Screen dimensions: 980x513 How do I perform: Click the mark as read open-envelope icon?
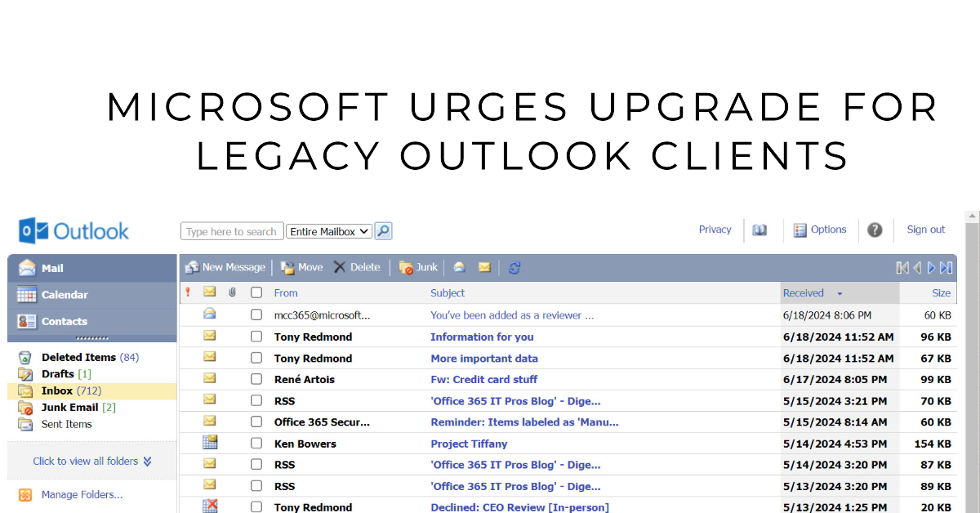point(460,268)
